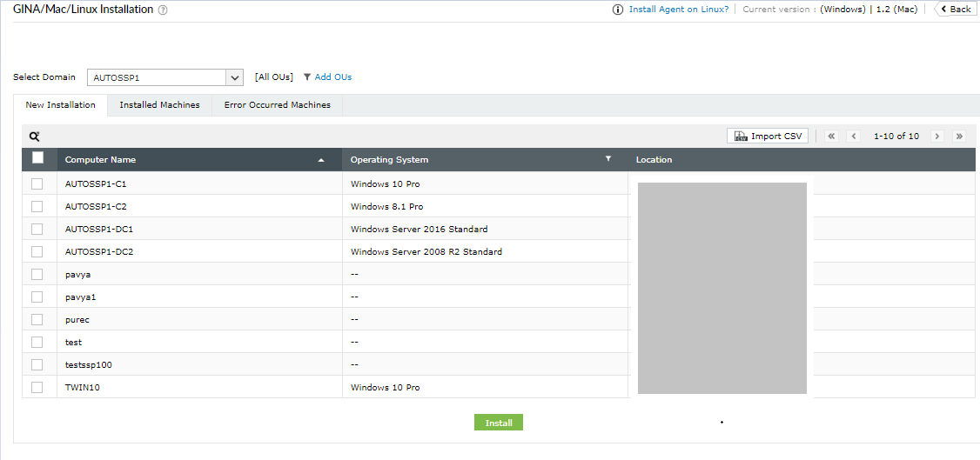The image size is (980, 460).
Task: Switch to the Installed Machines tab
Action: tap(159, 105)
